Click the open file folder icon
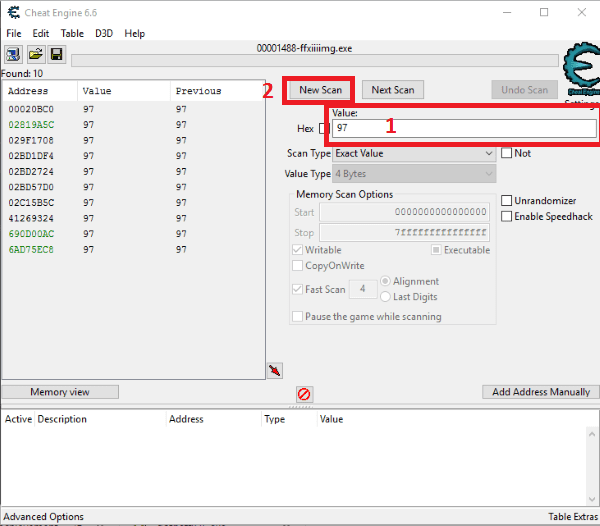Viewport: 600px width, 526px height. 36,54
